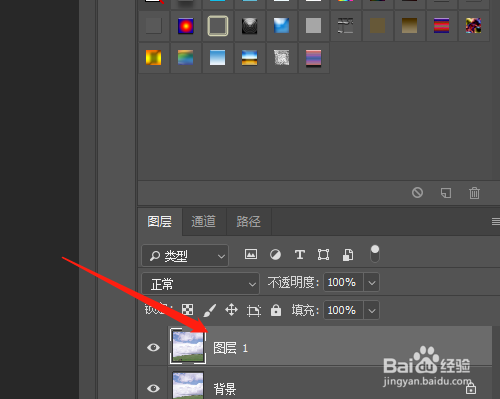Switch to the 通道 tab
500x399 pixels.
pos(204,221)
